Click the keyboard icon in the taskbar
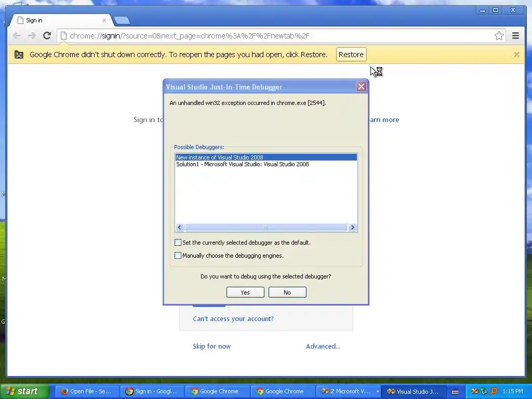The width and height of the screenshot is (532, 399). [455, 392]
